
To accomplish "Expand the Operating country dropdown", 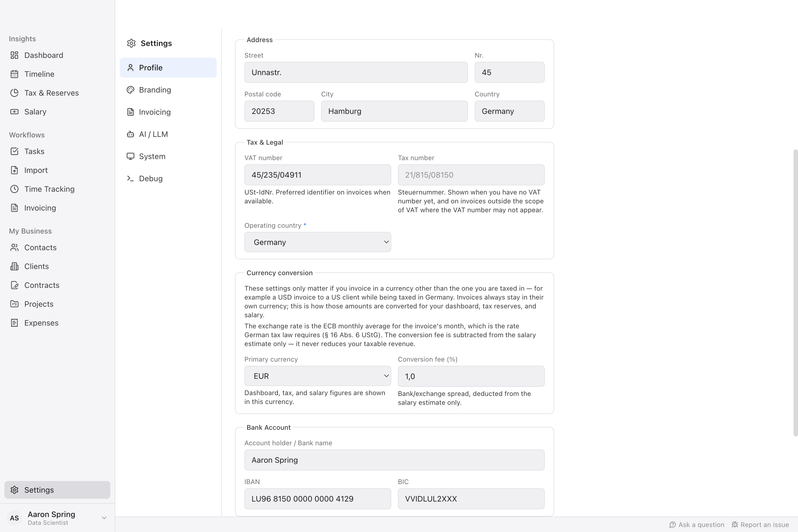I will 318,242.
